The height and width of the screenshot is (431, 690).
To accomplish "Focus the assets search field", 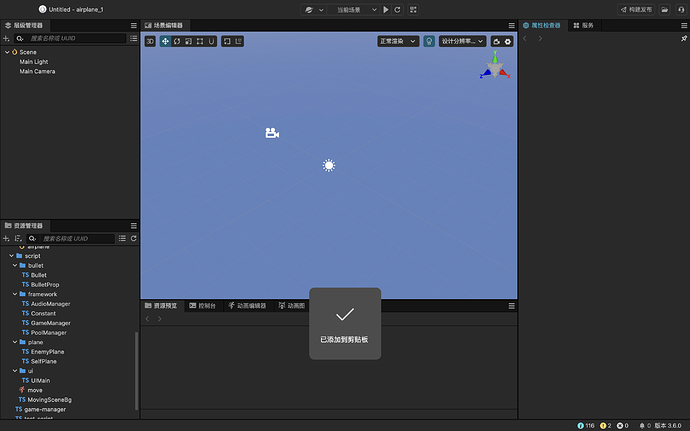I will [x=77, y=239].
